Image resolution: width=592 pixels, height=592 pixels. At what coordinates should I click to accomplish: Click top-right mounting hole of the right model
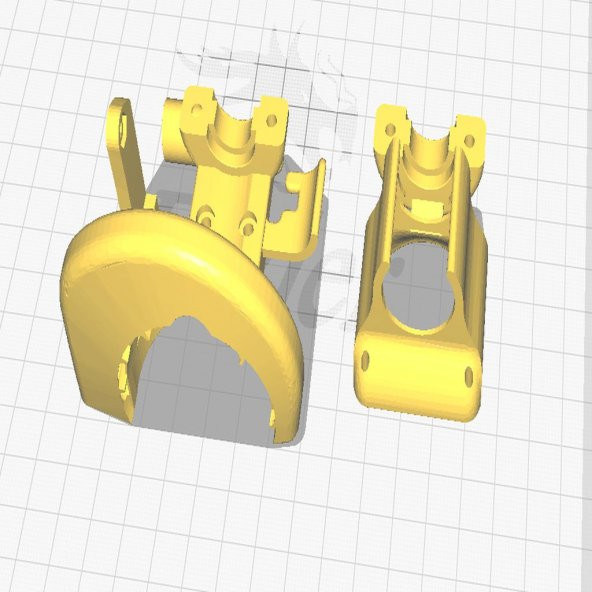coord(469,141)
